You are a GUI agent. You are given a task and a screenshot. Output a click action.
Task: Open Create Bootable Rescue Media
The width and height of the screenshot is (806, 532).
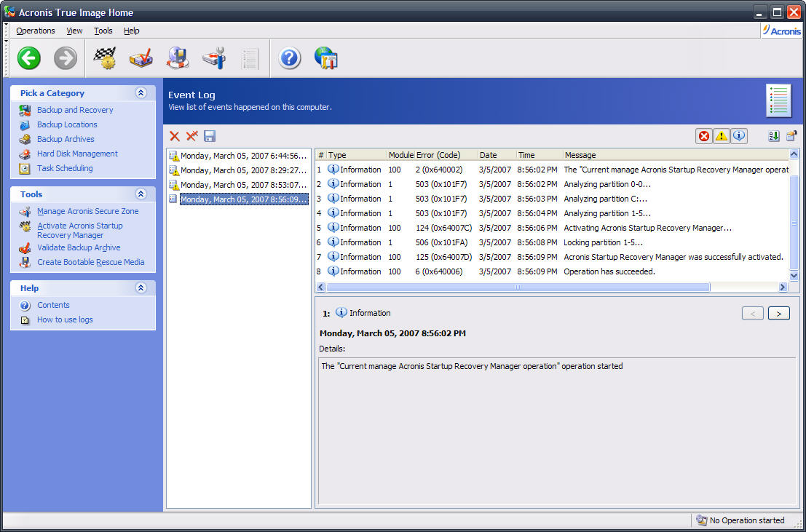click(x=90, y=262)
